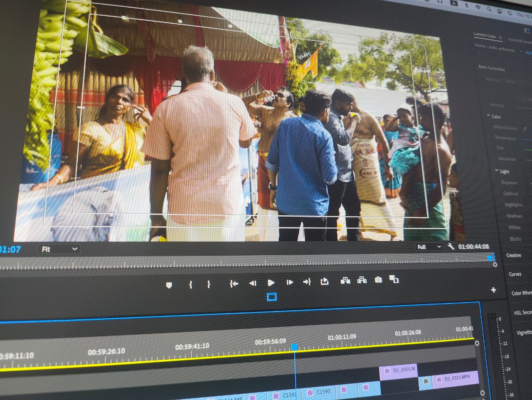Open the Button Editor plus icon
Viewport: 532px width, 400px height.
[x=493, y=290]
